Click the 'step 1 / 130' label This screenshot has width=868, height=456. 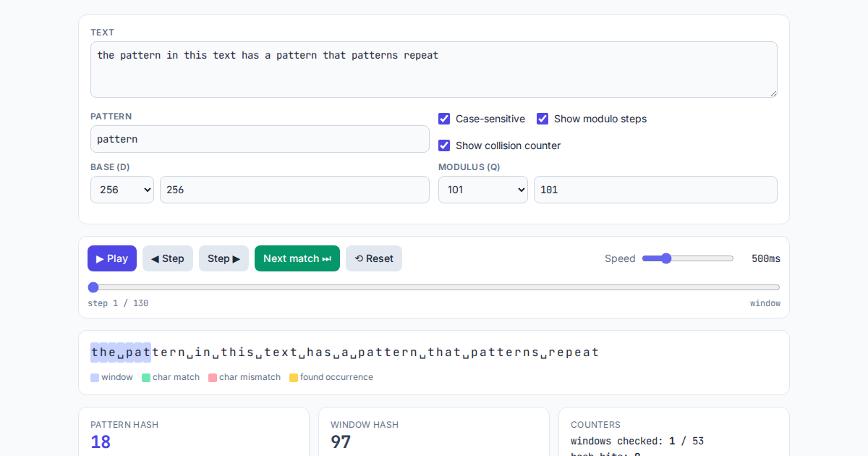tap(118, 303)
